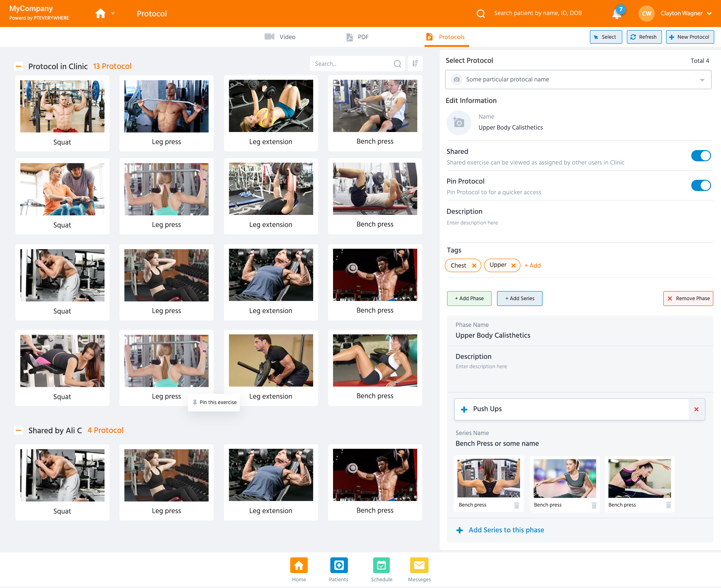This screenshot has height=588, width=721.
Task: Remove the Chest tag
Action: 474,266
